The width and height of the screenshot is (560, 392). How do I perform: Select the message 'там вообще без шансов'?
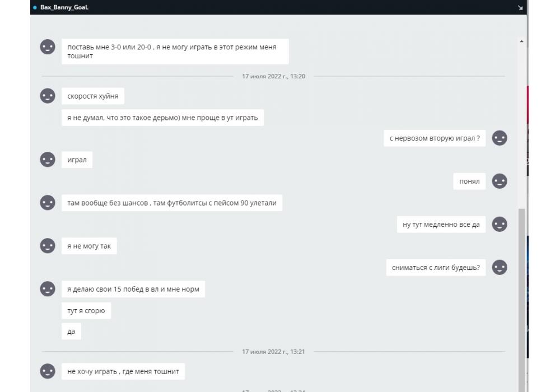click(x=172, y=203)
